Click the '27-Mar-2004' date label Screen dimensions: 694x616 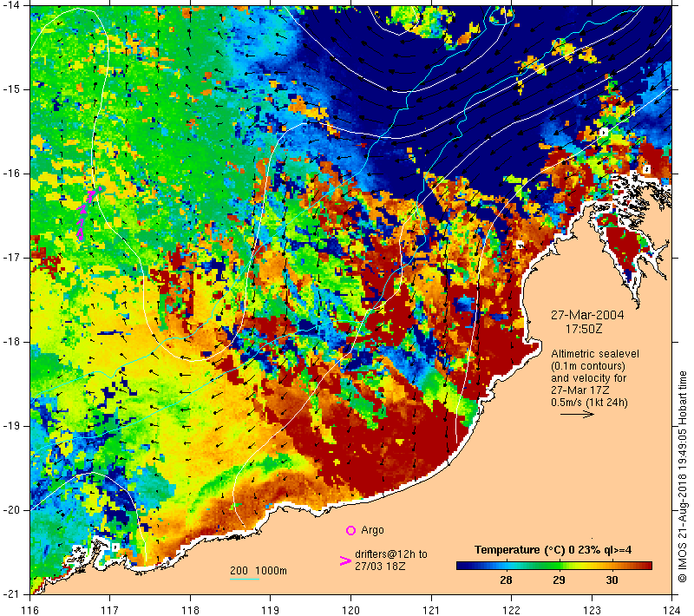coord(587,315)
